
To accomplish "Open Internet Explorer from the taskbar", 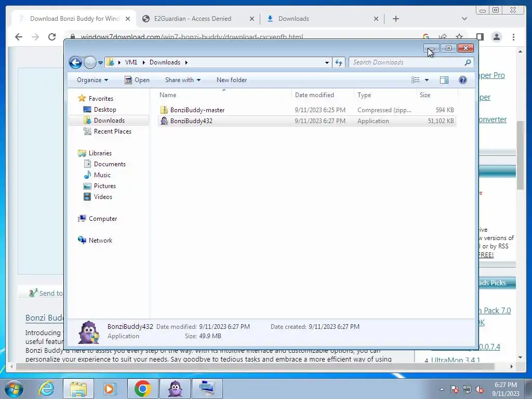I will [46, 389].
